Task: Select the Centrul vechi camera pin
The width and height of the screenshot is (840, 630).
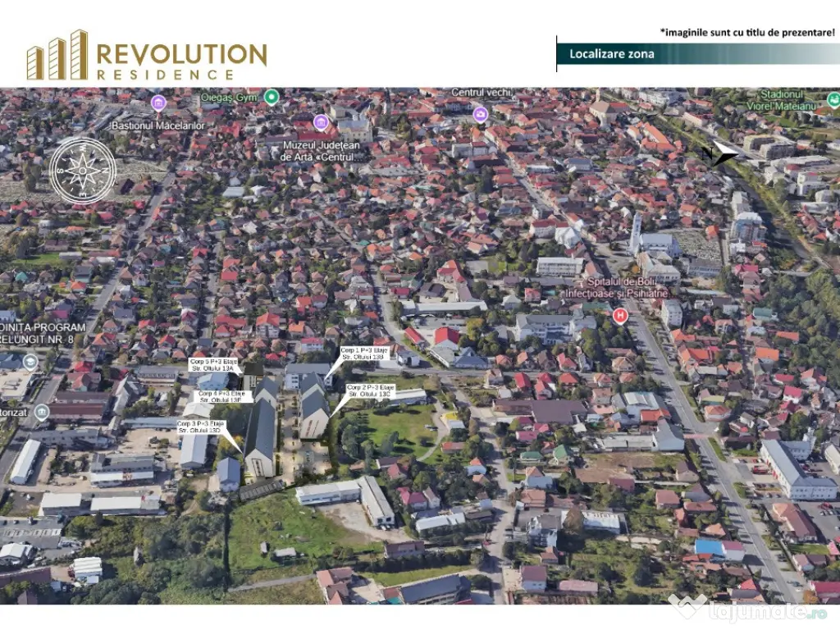Action: 481,113
